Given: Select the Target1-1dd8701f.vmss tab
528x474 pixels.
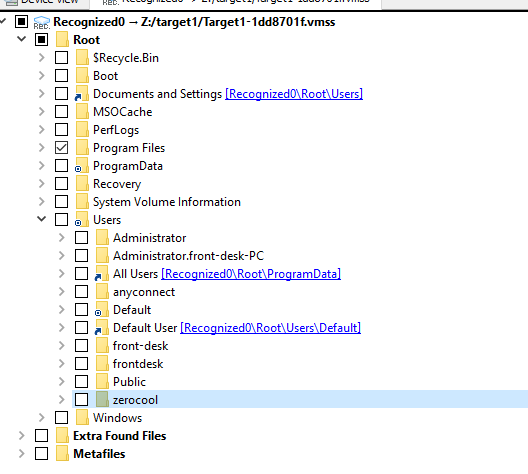Looking at the screenshot, I should [x=236, y=3].
